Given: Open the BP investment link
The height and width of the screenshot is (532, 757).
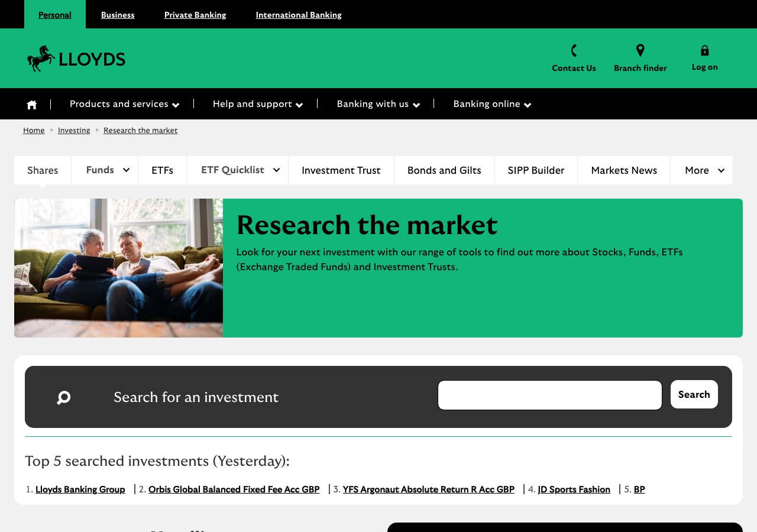Looking at the screenshot, I should (x=639, y=489).
